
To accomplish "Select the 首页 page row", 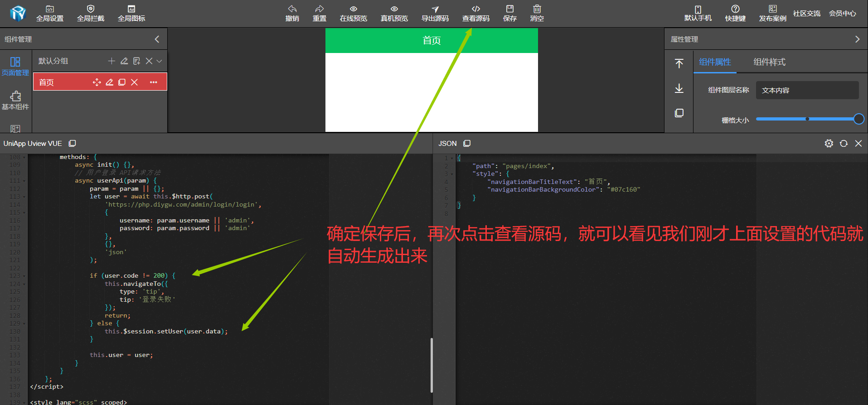I will point(100,82).
